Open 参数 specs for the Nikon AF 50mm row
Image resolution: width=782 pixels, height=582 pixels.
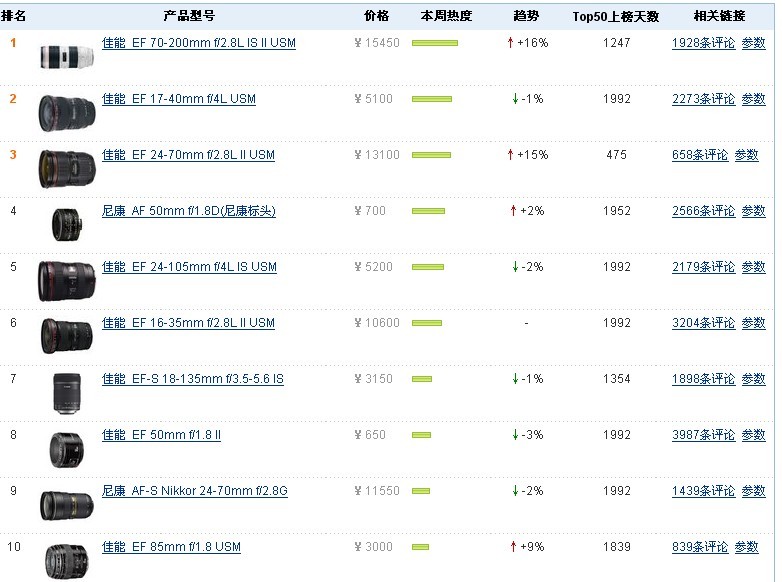[x=753, y=211]
